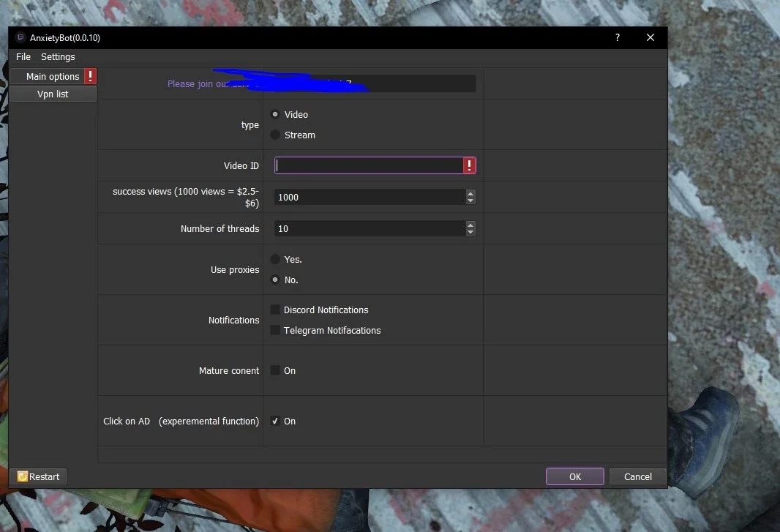Click the 'Use proxies' label
The height and width of the screenshot is (532, 780).
pos(235,270)
